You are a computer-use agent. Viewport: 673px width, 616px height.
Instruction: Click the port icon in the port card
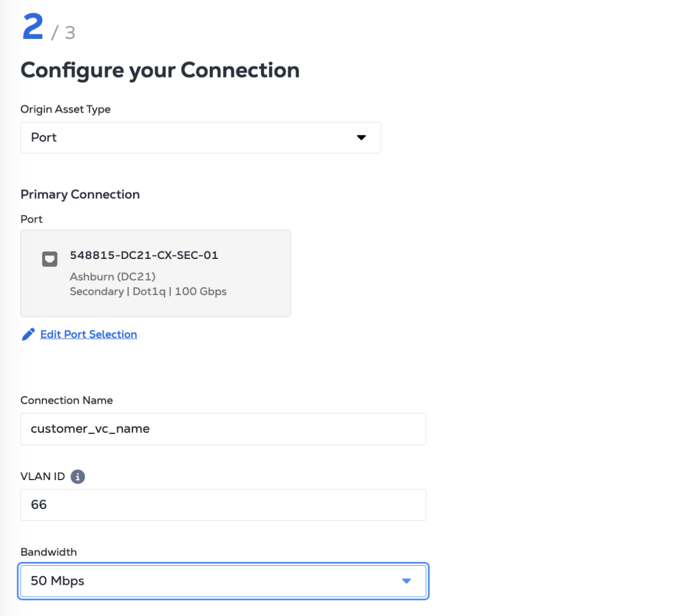[x=50, y=259]
